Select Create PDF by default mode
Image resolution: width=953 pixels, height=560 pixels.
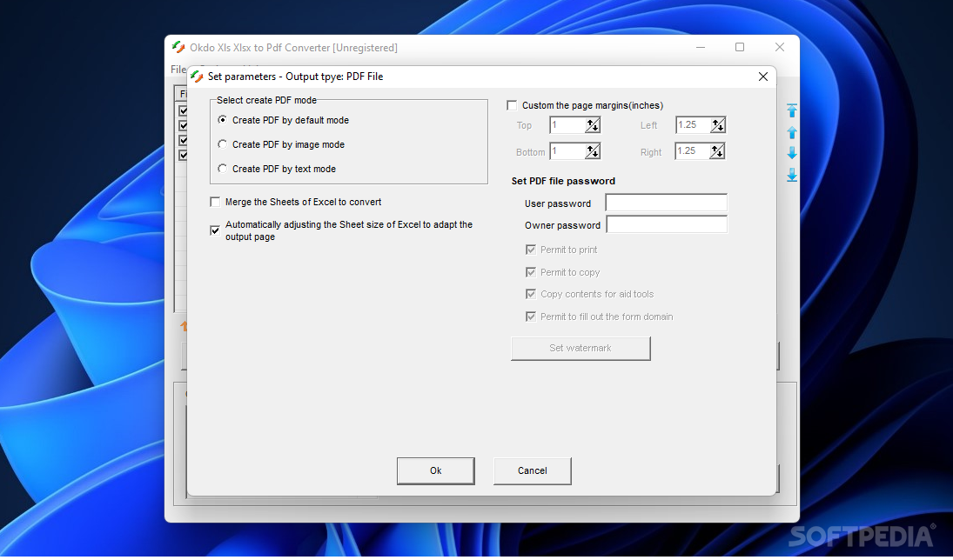click(x=223, y=120)
